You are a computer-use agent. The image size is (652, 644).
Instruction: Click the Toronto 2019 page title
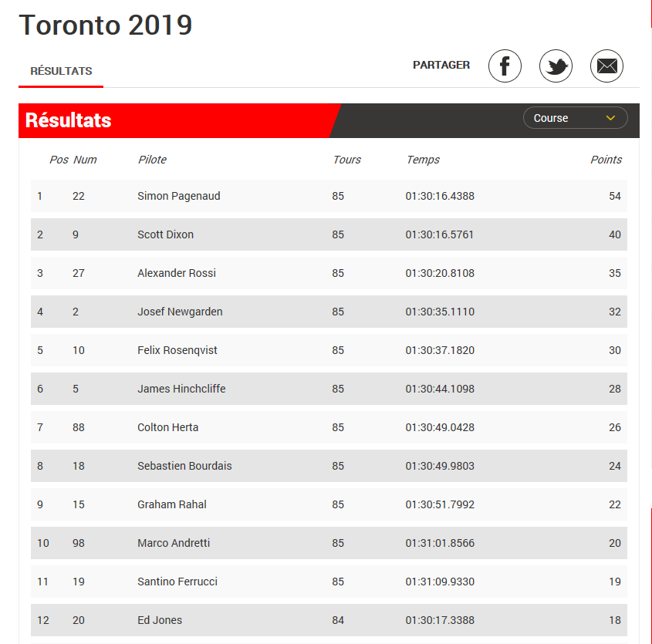tap(106, 25)
